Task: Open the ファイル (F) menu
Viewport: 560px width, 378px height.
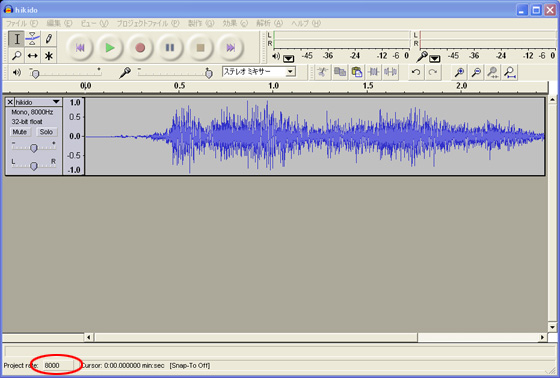Action: point(22,23)
